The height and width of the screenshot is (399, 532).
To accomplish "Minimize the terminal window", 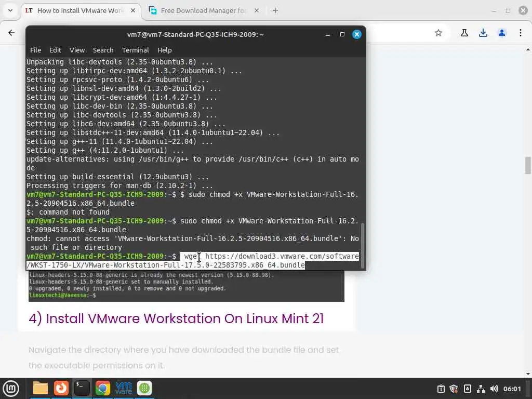I will click(328, 35).
